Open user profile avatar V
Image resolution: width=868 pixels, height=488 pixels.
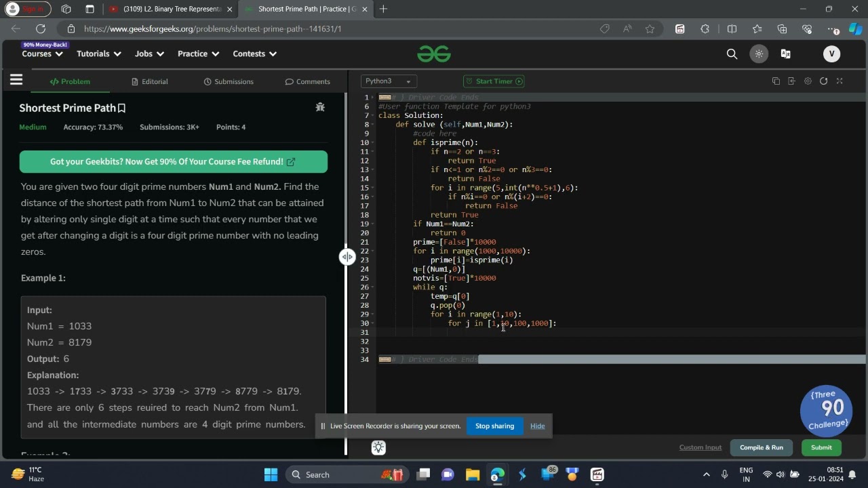[x=831, y=54]
